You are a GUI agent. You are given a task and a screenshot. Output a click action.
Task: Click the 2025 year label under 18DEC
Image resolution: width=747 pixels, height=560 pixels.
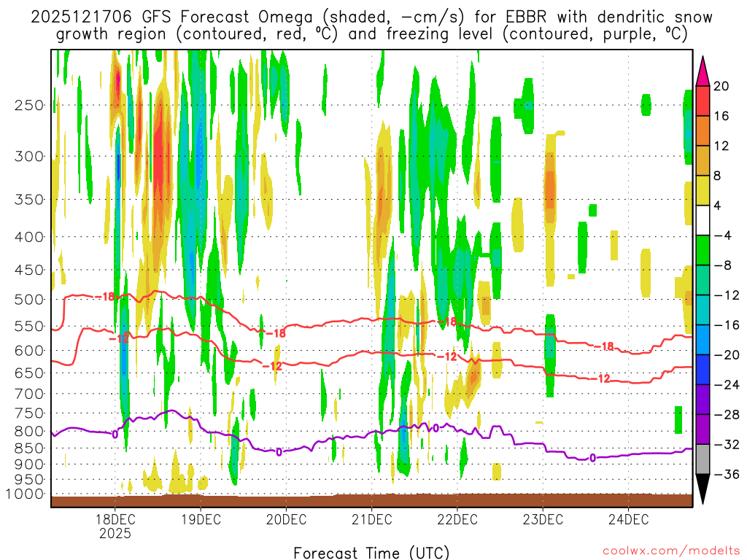point(115,533)
